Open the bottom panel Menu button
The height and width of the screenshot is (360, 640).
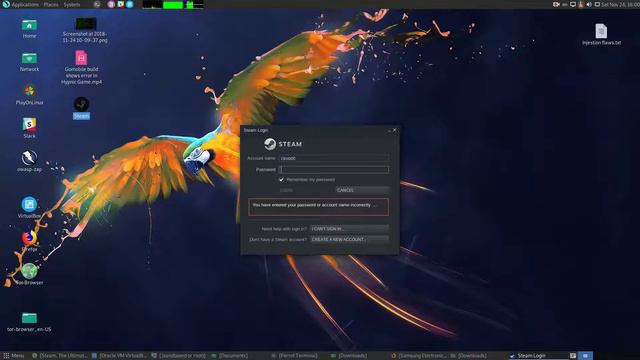[x=13, y=356]
